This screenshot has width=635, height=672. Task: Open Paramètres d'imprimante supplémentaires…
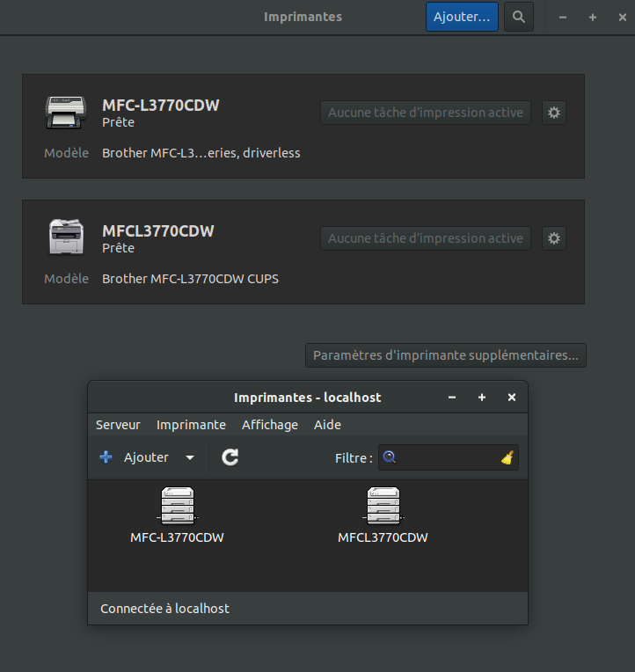(x=446, y=355)
